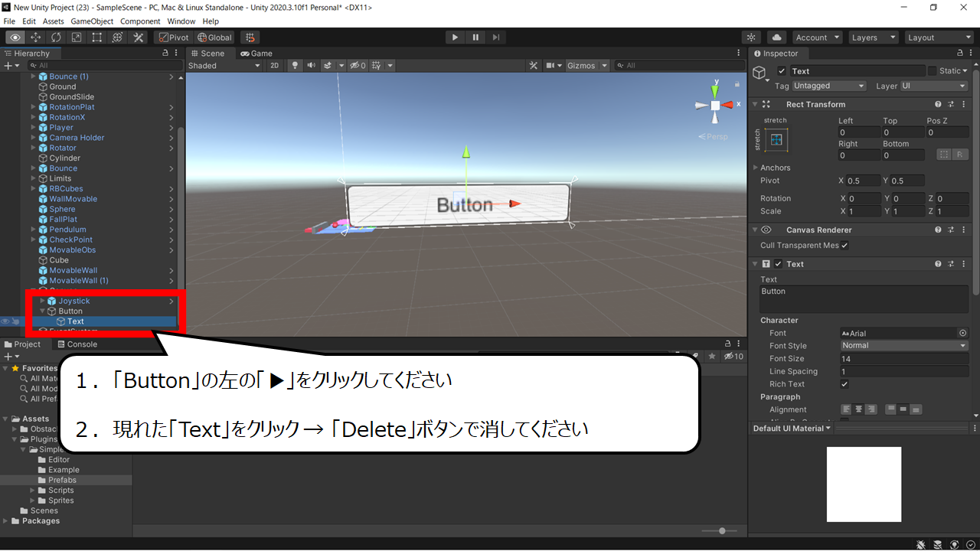This screenshot has width=980, height=551.
Task: Toggle Cull Transparent Mesh checkbox
Action: (x=844, y=246)
